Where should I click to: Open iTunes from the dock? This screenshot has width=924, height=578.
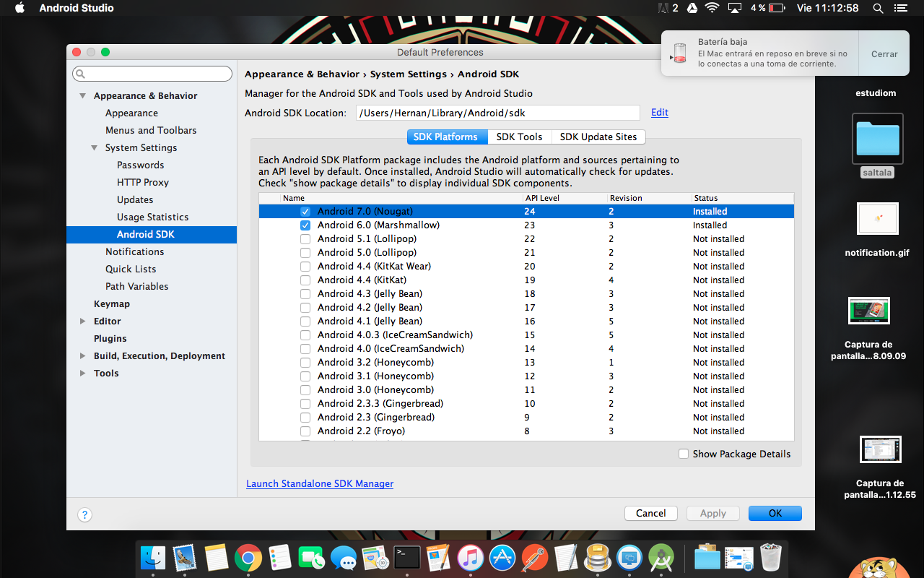pos(470,557)
